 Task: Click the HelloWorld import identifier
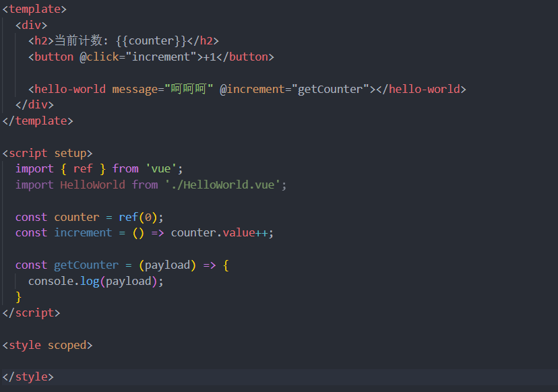click(x=92, y=185)
